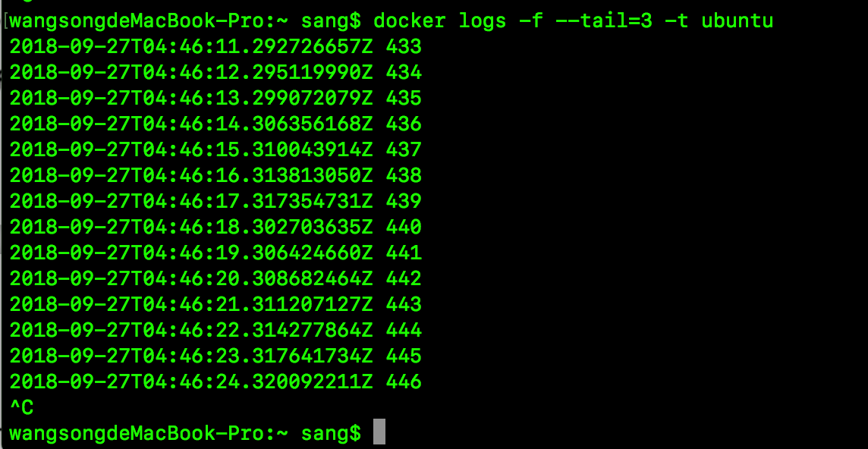Screen dimensions: 868x449
Task: Click the terminal cursor block after the prompt
Action: click(x=379, y=432)
